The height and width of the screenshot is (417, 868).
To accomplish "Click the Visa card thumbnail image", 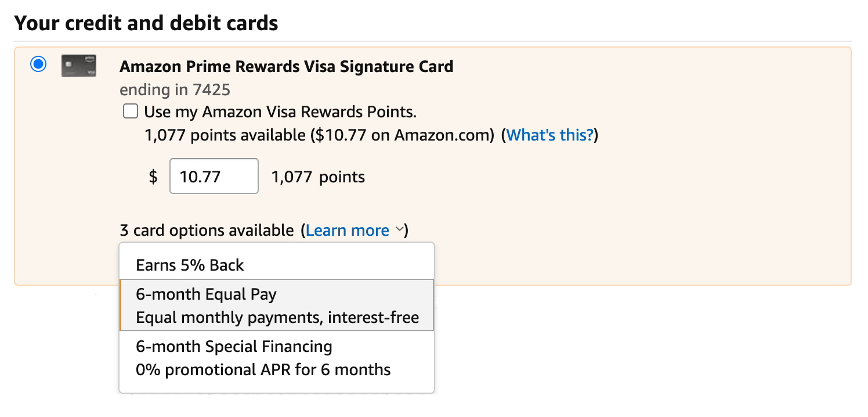I will [79, 66].
